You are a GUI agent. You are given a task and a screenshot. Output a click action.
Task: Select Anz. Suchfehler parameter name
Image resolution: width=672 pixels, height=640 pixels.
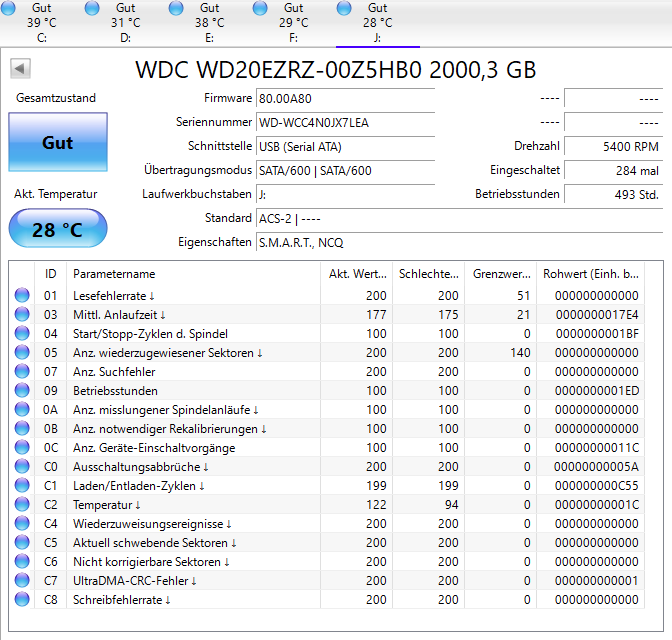coord(114,372)
